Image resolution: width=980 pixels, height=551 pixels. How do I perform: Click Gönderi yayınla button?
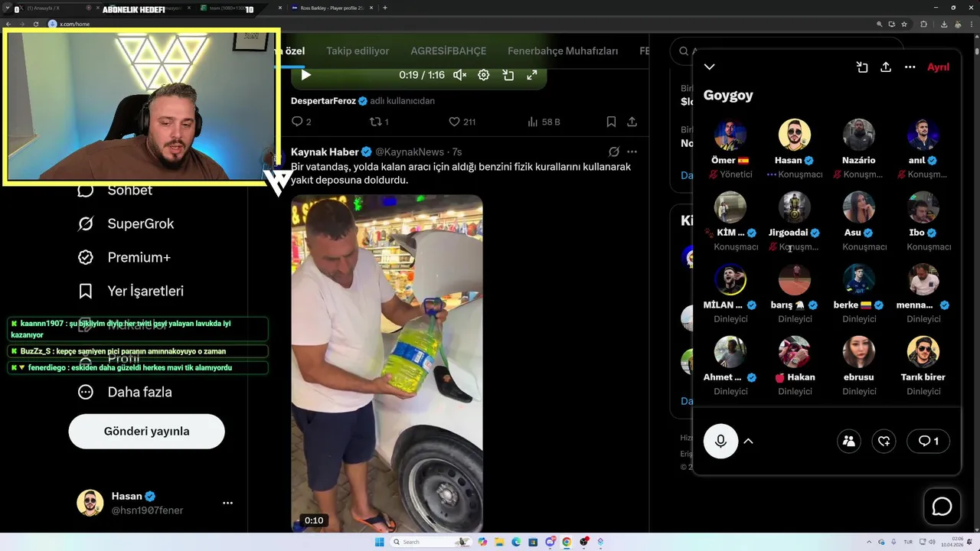tap(146, 431)
